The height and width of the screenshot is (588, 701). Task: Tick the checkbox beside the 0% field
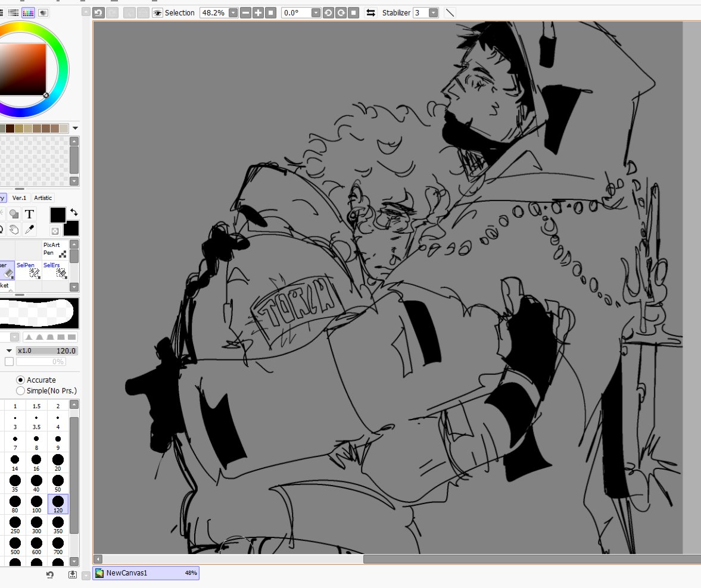click(x=9, y=361)
